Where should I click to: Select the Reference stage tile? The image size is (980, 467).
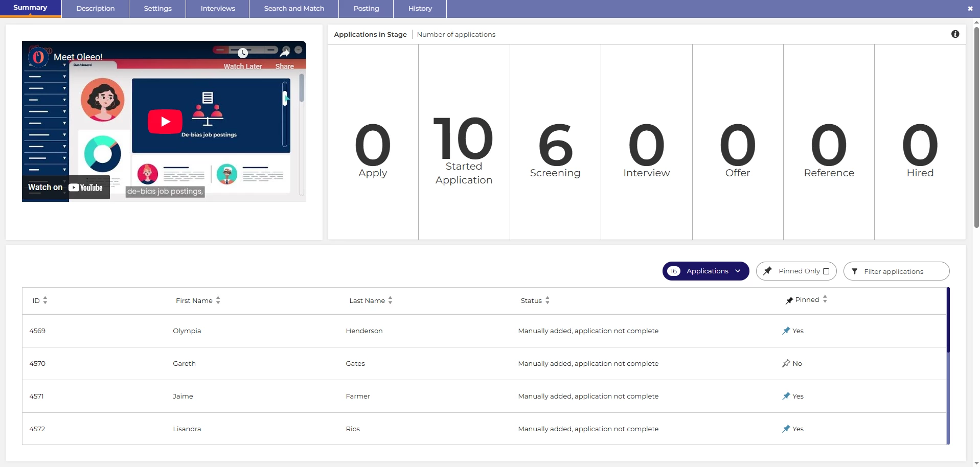[x=829, y=142]
